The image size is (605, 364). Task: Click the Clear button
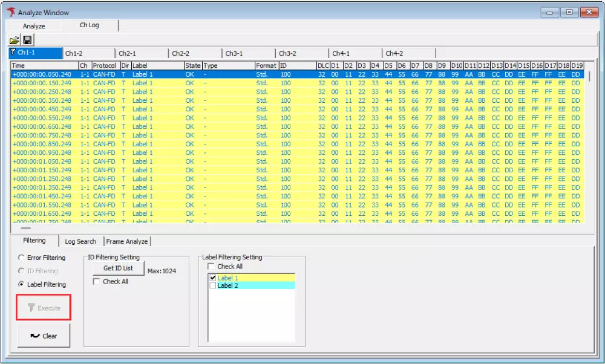(x=44, y=336)
